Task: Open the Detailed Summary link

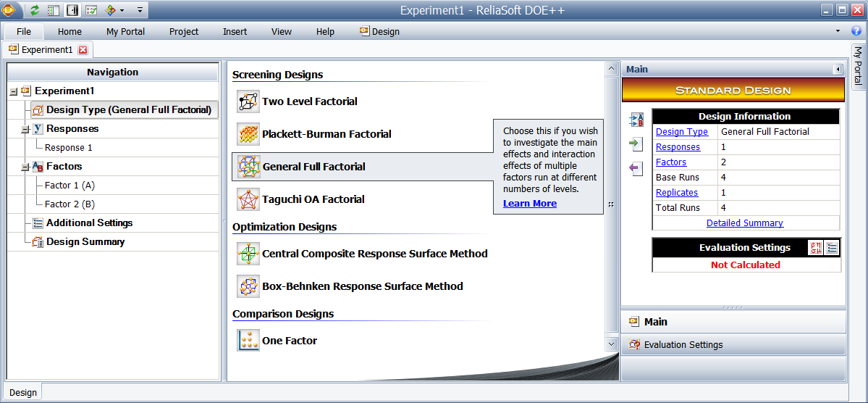Action: 744,223
